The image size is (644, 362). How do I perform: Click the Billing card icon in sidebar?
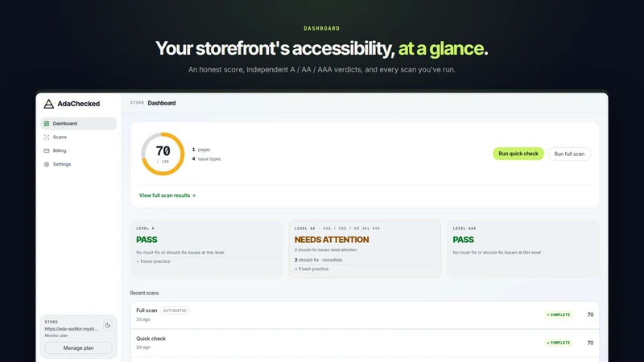click(x=47, y=150)
